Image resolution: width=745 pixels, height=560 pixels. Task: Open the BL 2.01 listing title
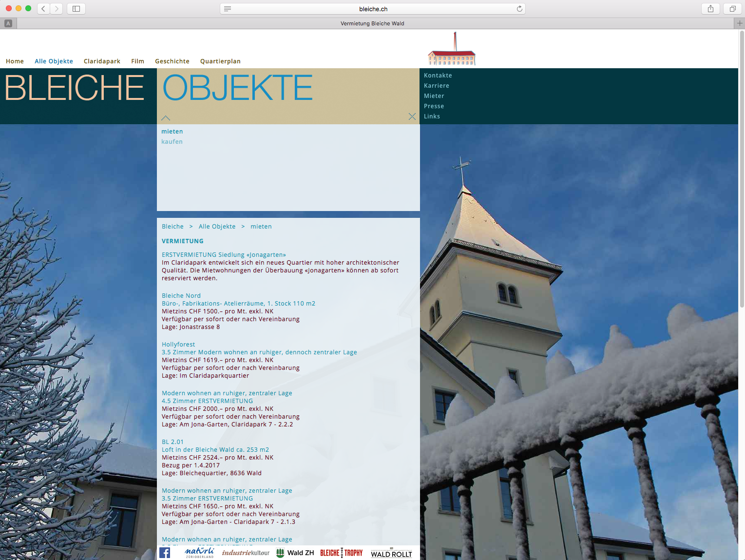(172, 442)
